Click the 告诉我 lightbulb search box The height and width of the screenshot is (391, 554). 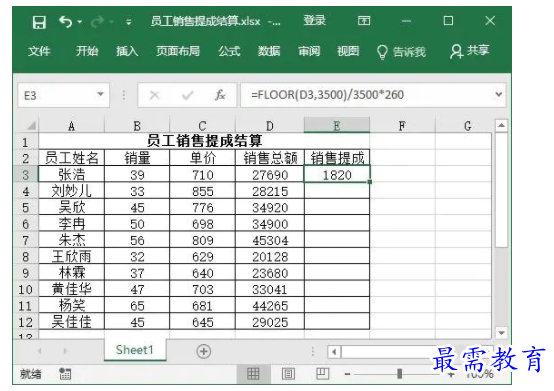click(401, 52)
